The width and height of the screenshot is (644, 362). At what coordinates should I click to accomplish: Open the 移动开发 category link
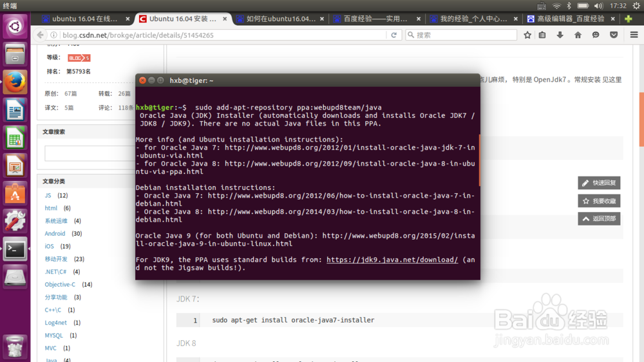(56, 259)
